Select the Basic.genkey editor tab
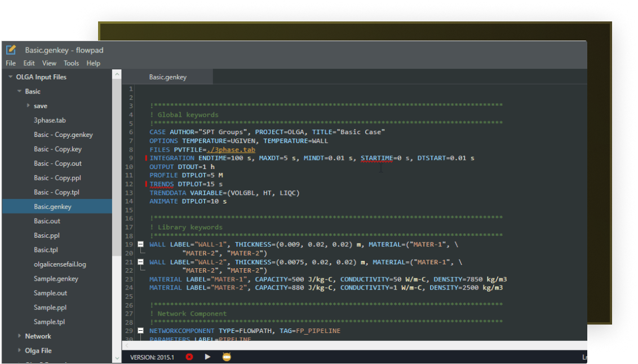Screen dimensions: 638x364 pos(167,77)
